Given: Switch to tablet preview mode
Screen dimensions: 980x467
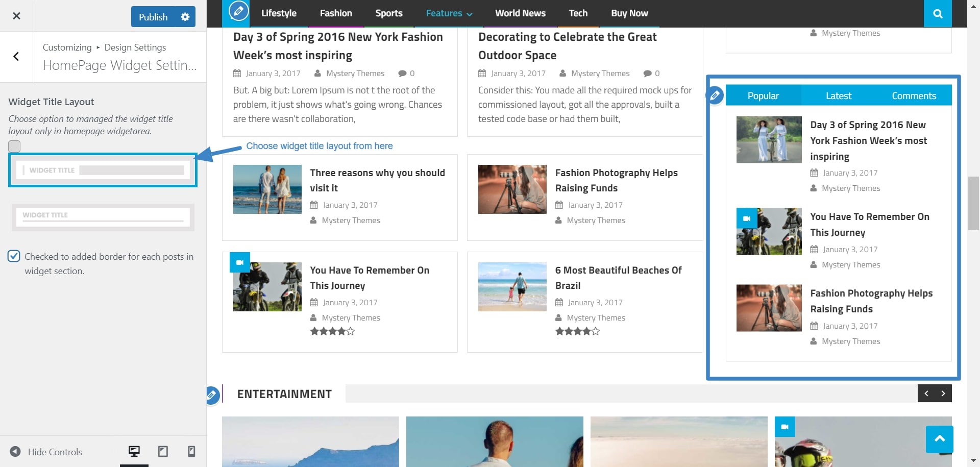Looking at the screenshot, I should coord(163,451).
